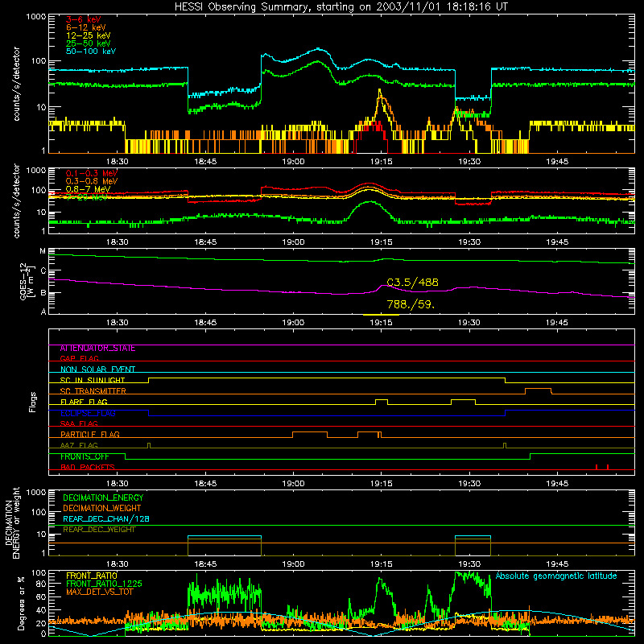644x644 pixels.
Task: Click the Absolute geomagnetic latitude label
Action: click(x=556, y=576)
